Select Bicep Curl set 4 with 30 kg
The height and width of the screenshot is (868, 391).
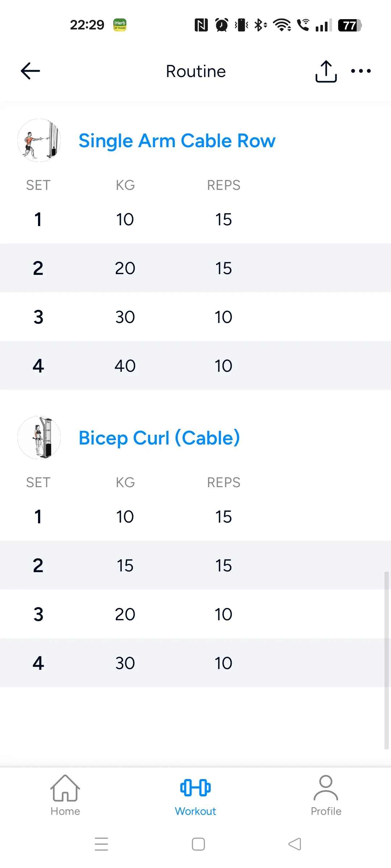point(195,663)
